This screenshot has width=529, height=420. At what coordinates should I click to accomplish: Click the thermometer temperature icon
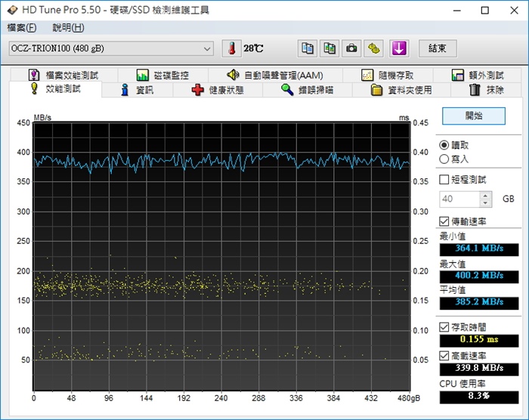point(231,48)
